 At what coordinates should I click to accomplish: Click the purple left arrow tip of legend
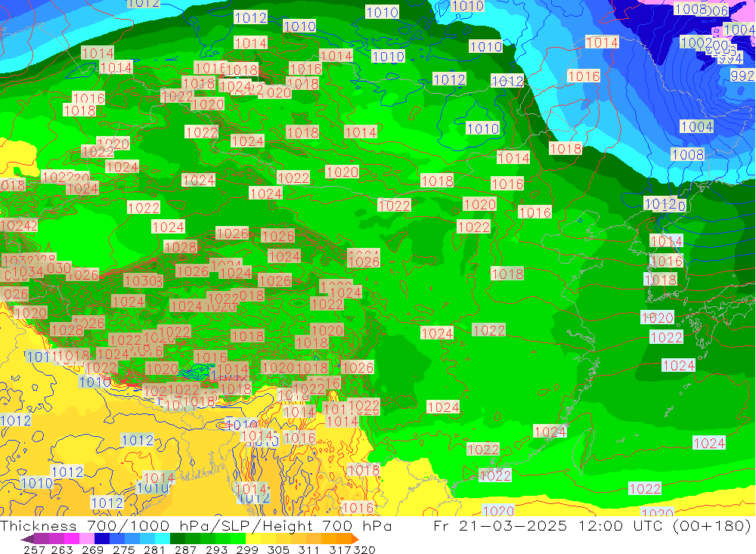click(27, 539)
